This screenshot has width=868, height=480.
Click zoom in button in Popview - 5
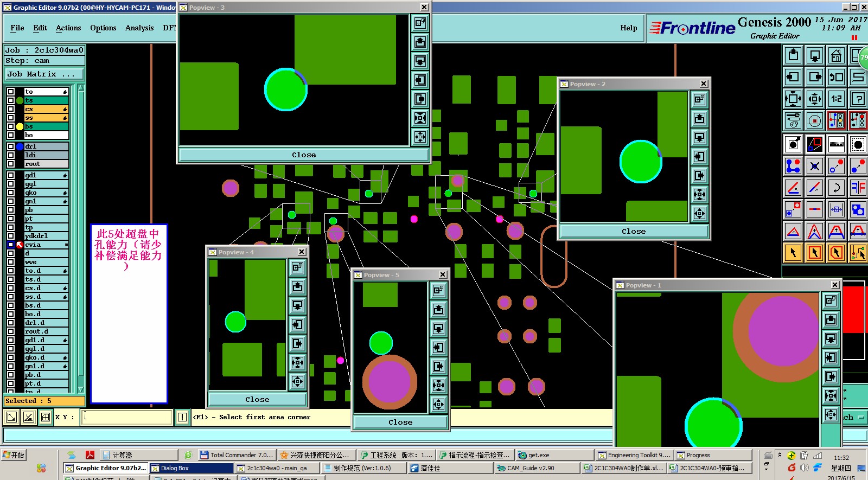pos(438,386)
